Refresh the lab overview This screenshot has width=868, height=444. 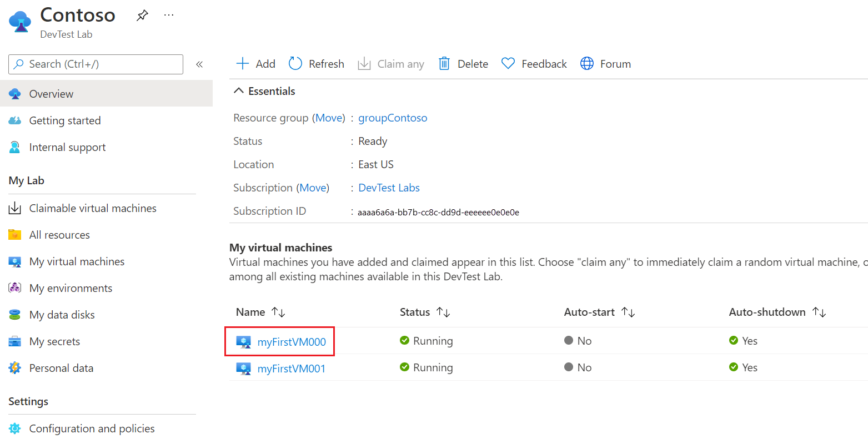[317, 64]
